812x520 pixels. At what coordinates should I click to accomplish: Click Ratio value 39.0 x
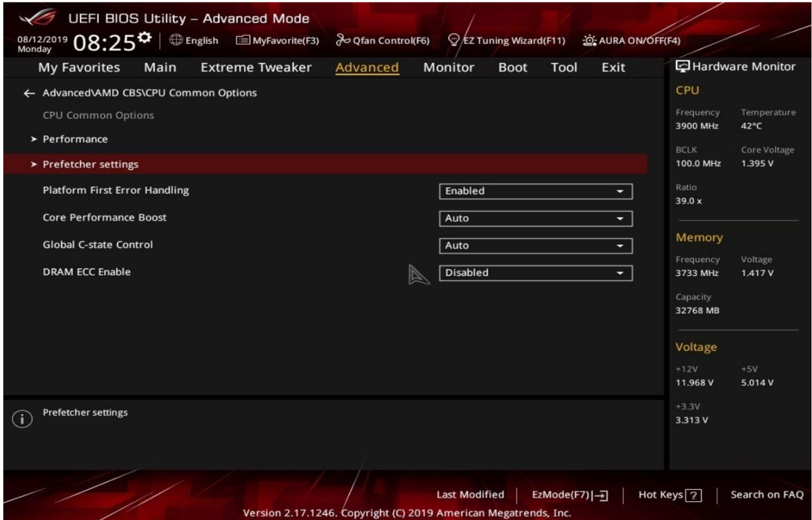[688, 201]
